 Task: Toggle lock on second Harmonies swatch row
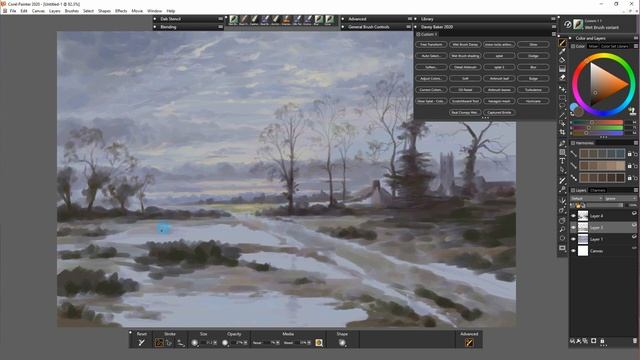[x=629, y=166]
